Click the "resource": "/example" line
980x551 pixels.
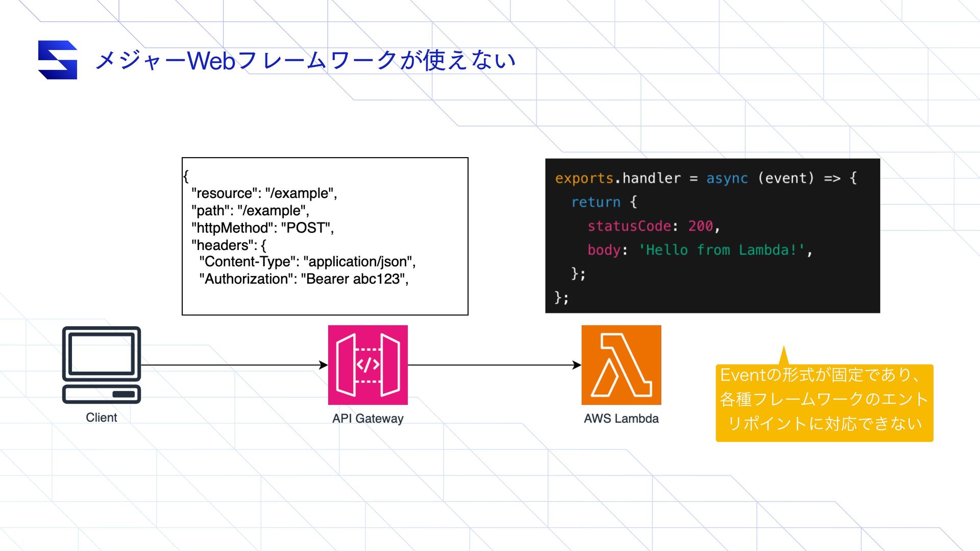pos(264,193)
